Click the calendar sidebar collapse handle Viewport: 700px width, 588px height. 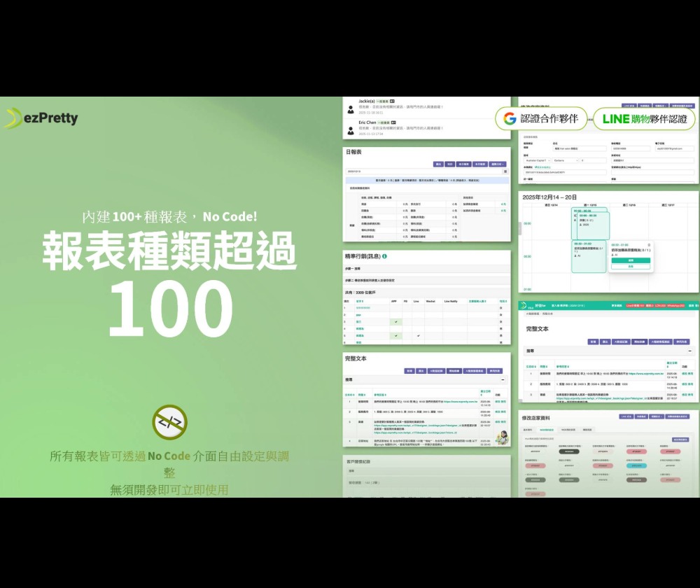pyautogui.click(x=519, y=229)
